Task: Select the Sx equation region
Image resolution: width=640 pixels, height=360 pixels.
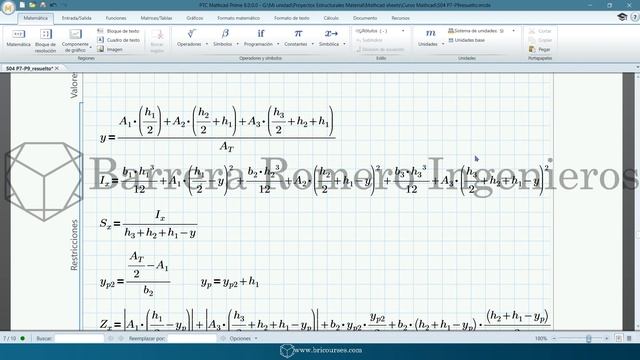Action: coord(148,224)
